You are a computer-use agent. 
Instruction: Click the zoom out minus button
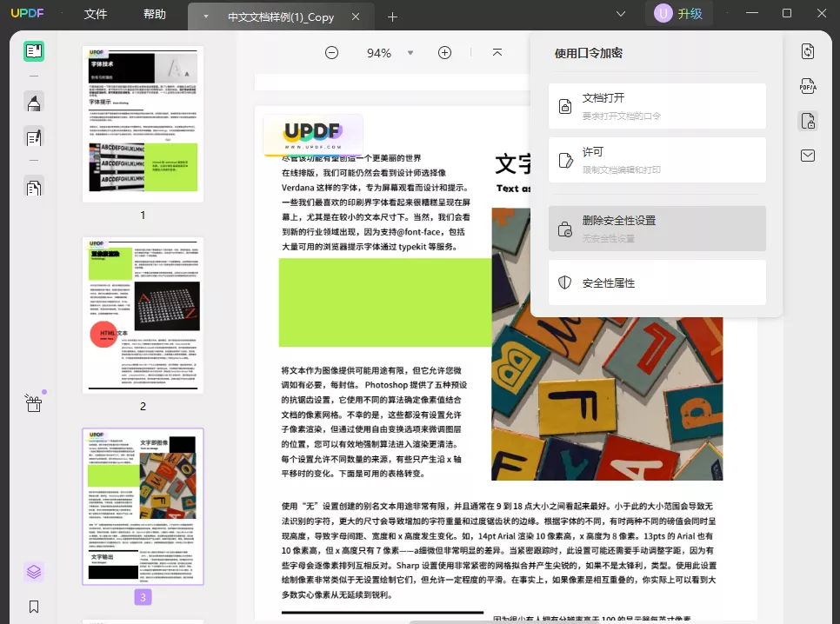pos(331,52)
